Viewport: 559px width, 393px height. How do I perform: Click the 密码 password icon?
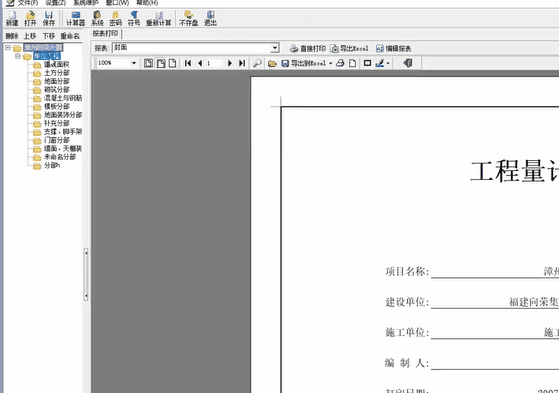[x=116, y=18]
